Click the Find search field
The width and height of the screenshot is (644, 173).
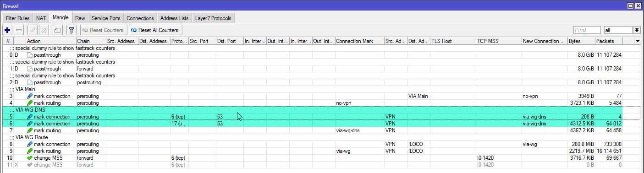587,30
